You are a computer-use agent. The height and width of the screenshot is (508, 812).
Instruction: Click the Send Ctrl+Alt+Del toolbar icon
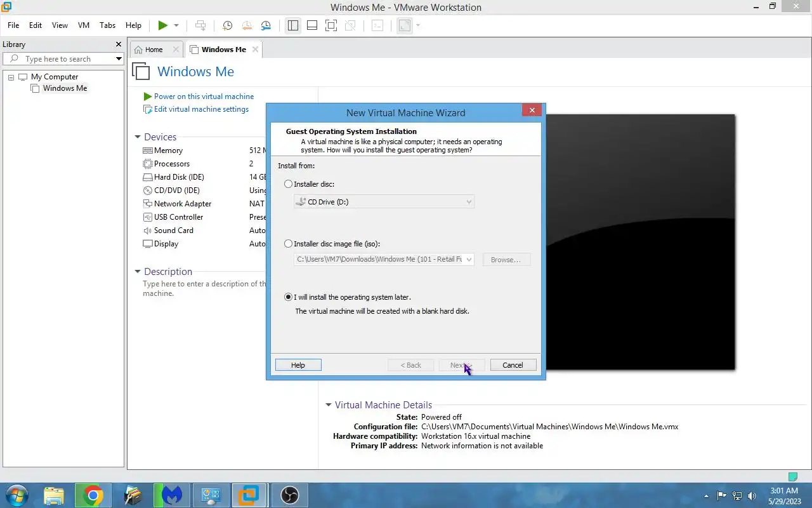(x=200, y=25)
